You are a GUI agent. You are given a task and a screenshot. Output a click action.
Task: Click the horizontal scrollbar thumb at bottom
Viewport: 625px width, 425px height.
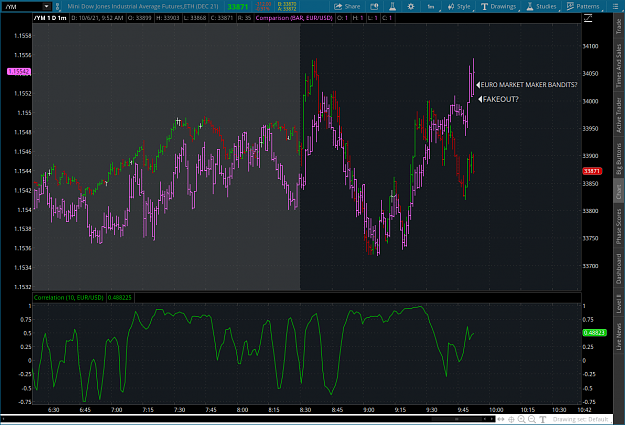pos(456,419)
